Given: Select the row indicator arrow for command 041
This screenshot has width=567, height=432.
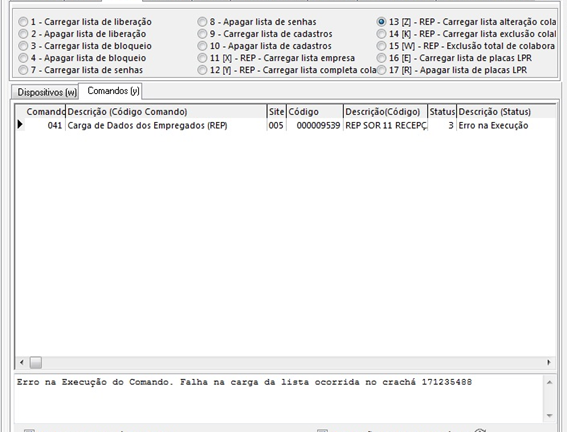Looking at the screenshot, I should point(20,125).
